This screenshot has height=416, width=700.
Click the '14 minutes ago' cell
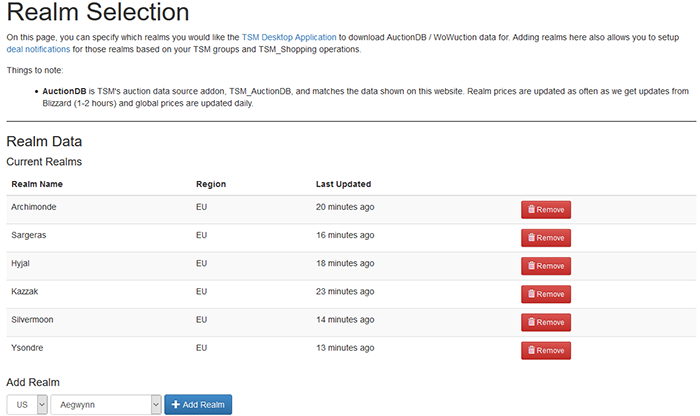(x=345, y=320)
